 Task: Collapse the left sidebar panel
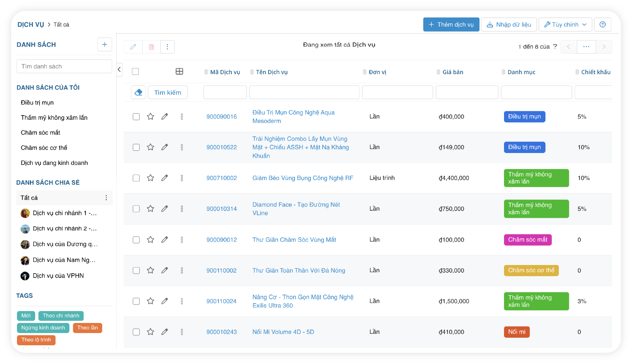[x=119, y=69]
